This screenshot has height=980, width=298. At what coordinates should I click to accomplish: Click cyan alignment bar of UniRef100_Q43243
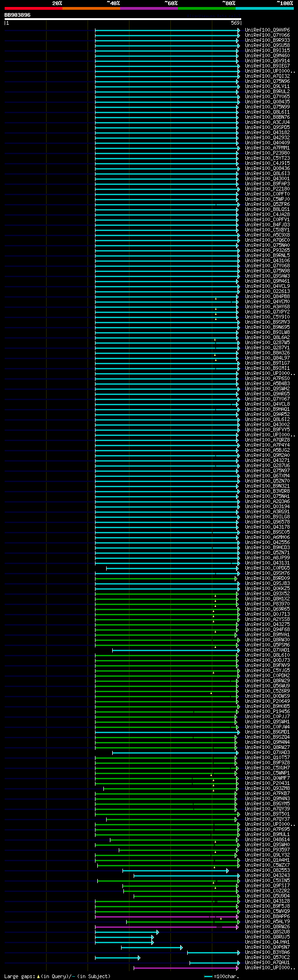[x=187, y=876]
